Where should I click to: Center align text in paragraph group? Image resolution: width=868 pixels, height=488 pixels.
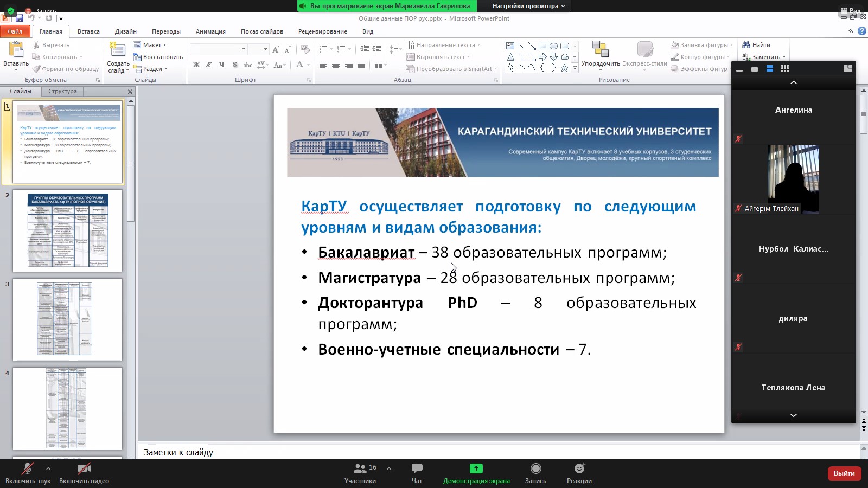(336, 65)
